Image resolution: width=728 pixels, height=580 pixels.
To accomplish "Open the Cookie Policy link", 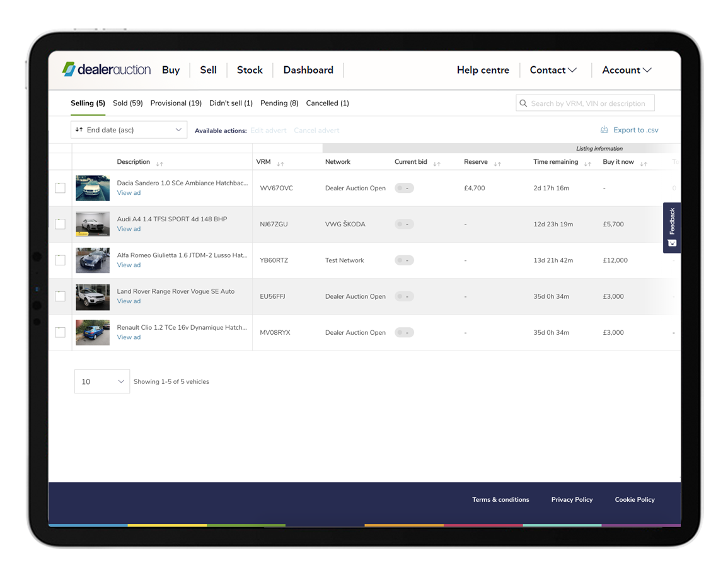I will point(635,500).
